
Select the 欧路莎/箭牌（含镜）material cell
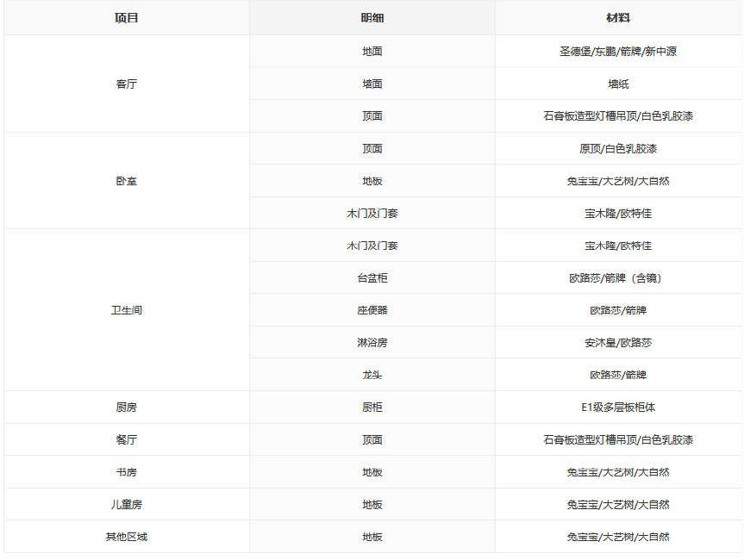pyautogui.click(x=618, y=278)
